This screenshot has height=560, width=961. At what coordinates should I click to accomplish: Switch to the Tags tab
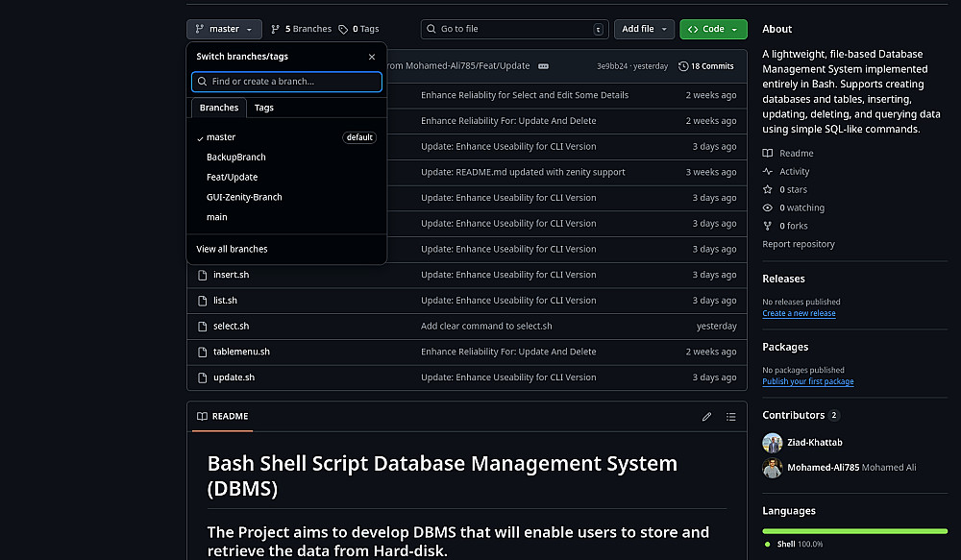tap(263, 108)
